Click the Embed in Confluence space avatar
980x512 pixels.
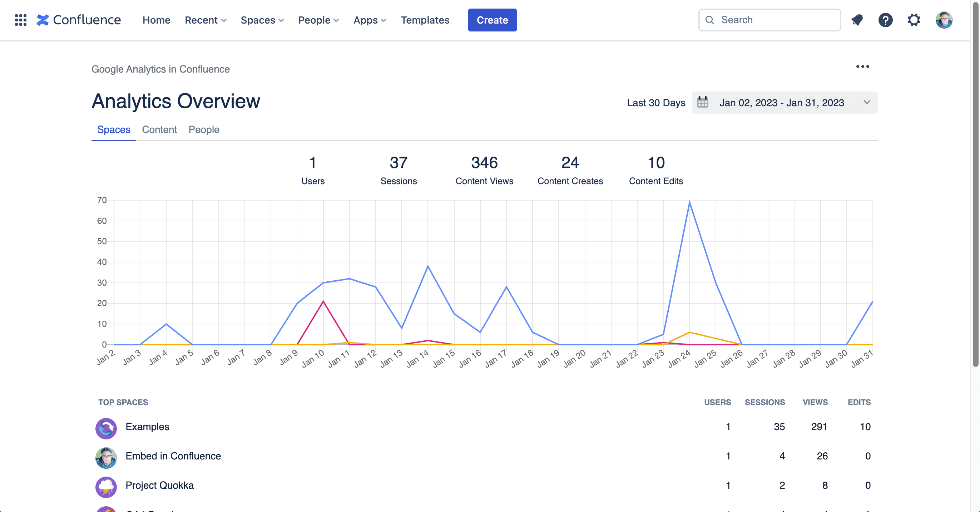pyautogui.click(x=106, y=458)
